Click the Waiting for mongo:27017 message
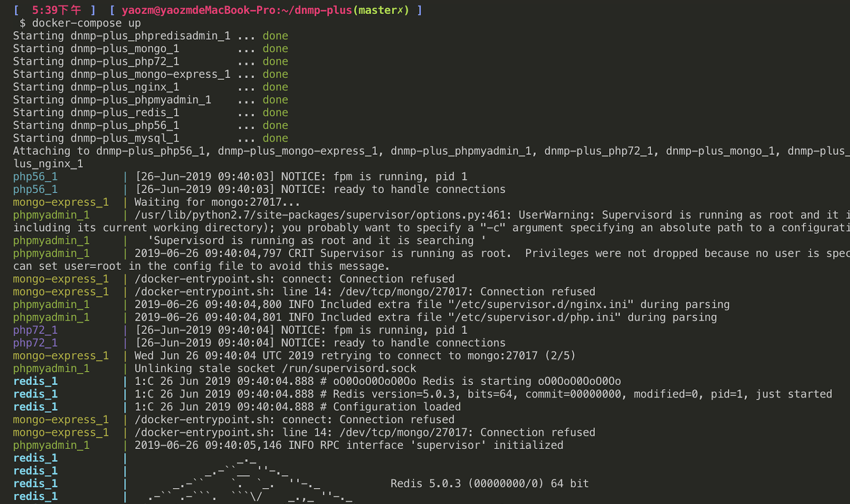This screenshot has width=850, height=504. click(217, 202)
